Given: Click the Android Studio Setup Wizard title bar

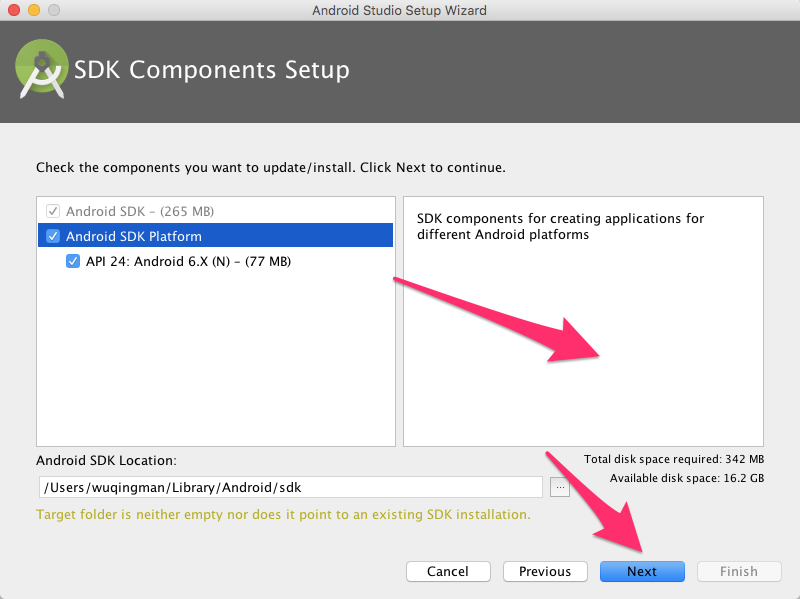Looking at the screenshot, I should click(400, 10).
